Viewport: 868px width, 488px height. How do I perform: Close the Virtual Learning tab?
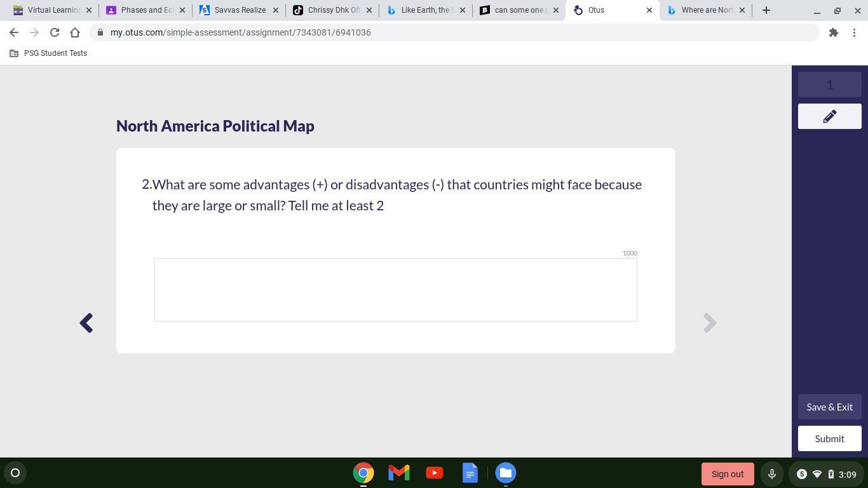(89, 10)
